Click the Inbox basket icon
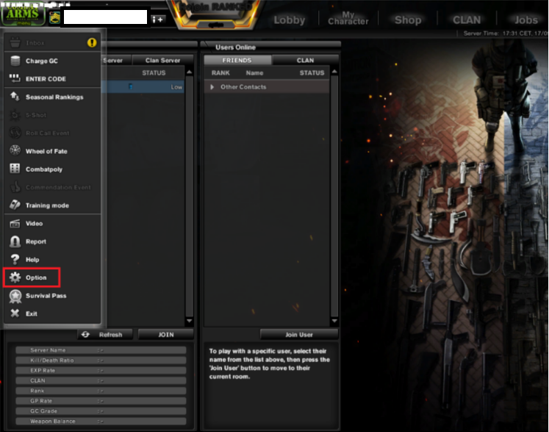Screen dimensions: 549x432 tap(15, 43)
